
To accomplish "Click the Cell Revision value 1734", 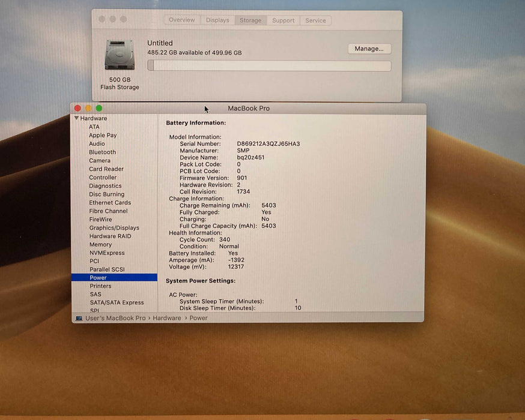I will coord(243,191).
